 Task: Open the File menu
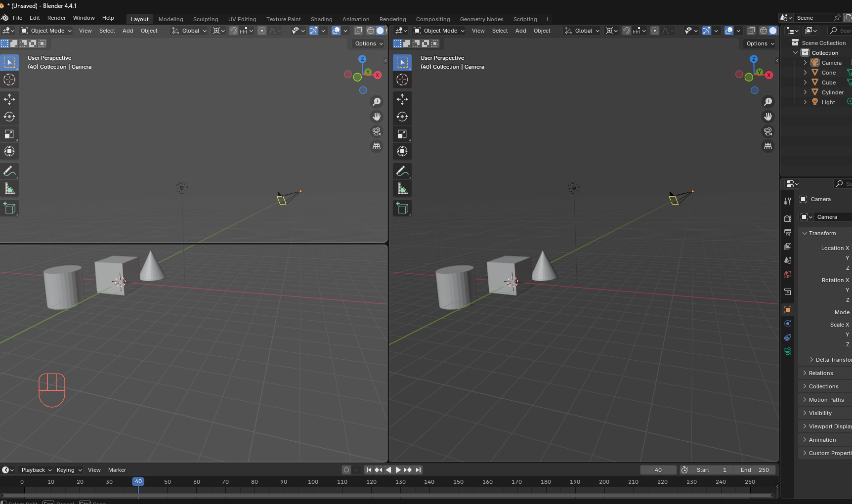18,18
